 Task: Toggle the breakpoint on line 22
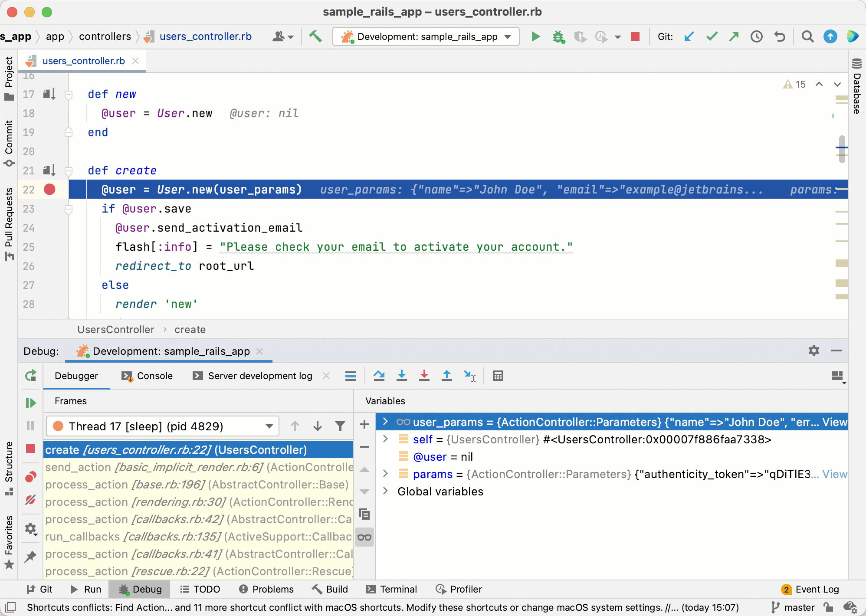click(x=49, y=190)
